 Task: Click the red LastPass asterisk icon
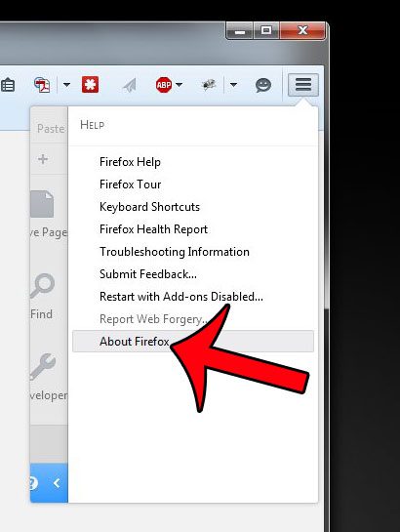[90, 85]
